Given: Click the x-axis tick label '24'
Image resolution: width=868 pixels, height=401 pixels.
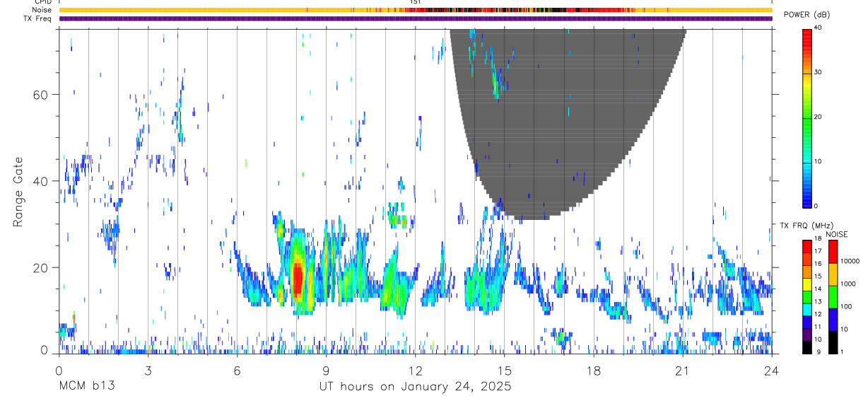Looking at the screenshot, I should coord(772,370).
